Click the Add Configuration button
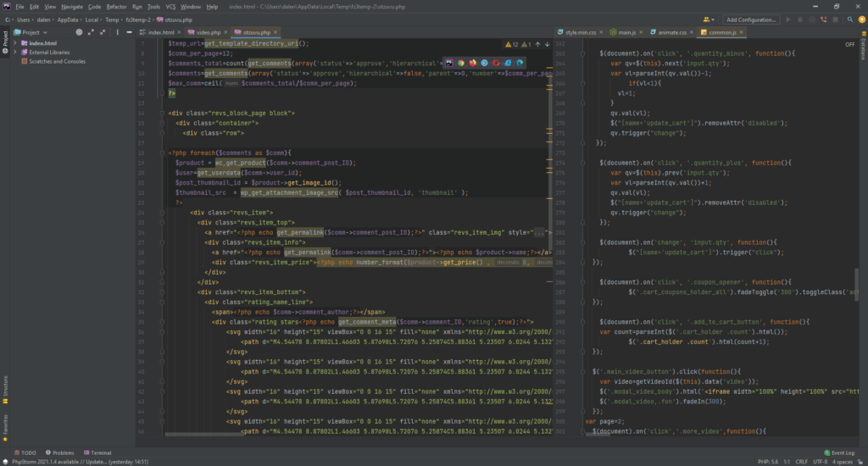The width and height of the screenshot is (868, 466). point(751,19)
